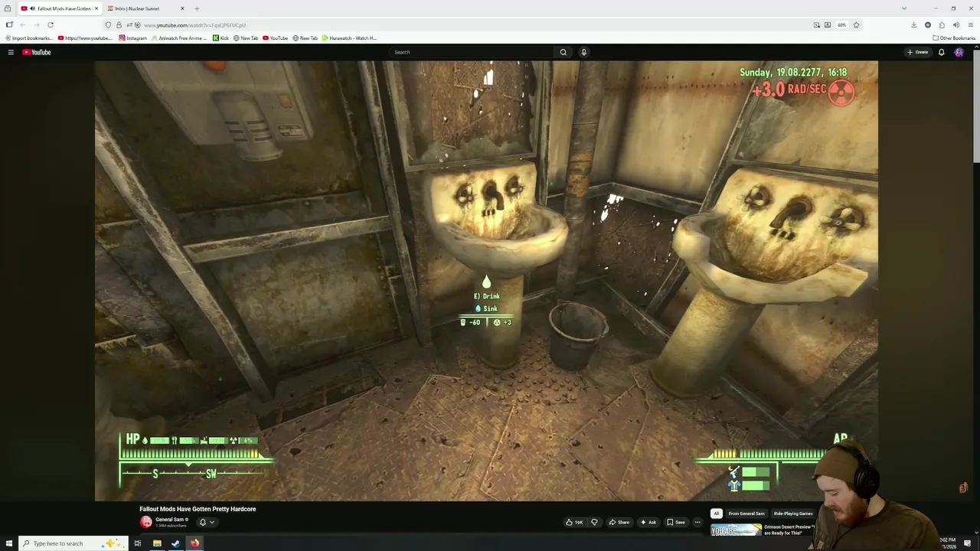This screenshot has height=551, width=980.
Task: Start voice search with microphone icon
Action: tap(583, 52)
